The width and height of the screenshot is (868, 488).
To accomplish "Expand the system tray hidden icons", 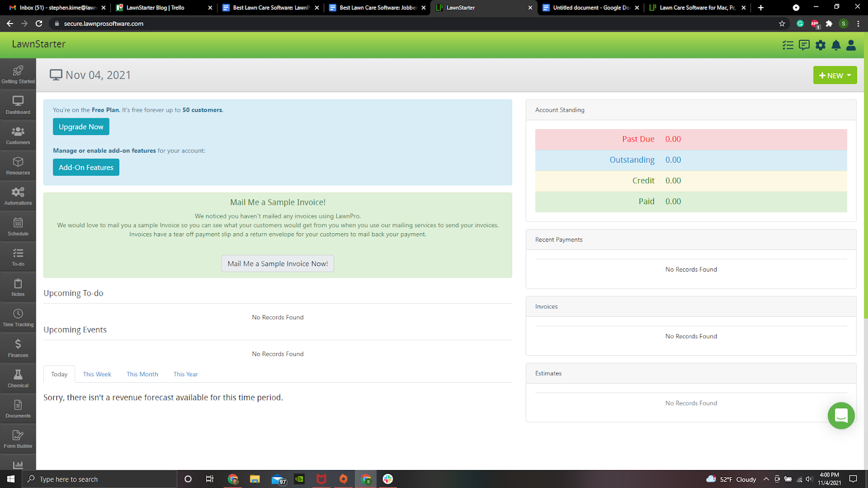I will [x=767, y=479].
